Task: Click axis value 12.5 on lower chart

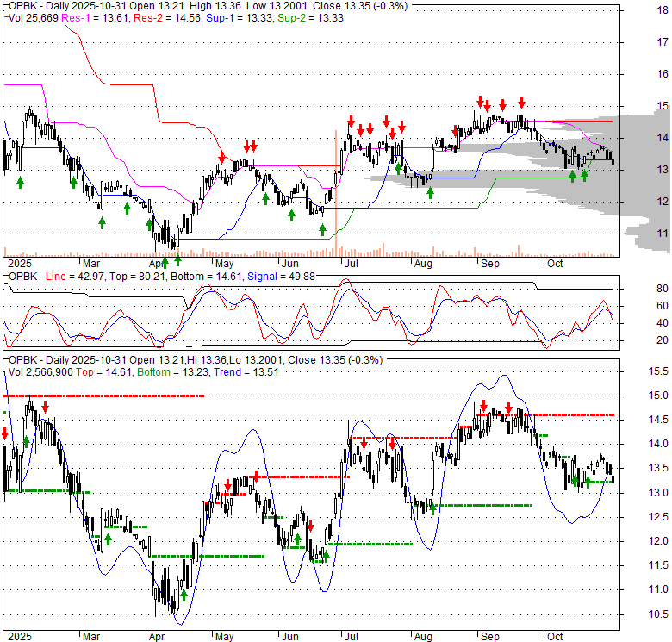Action: [658, 517]
